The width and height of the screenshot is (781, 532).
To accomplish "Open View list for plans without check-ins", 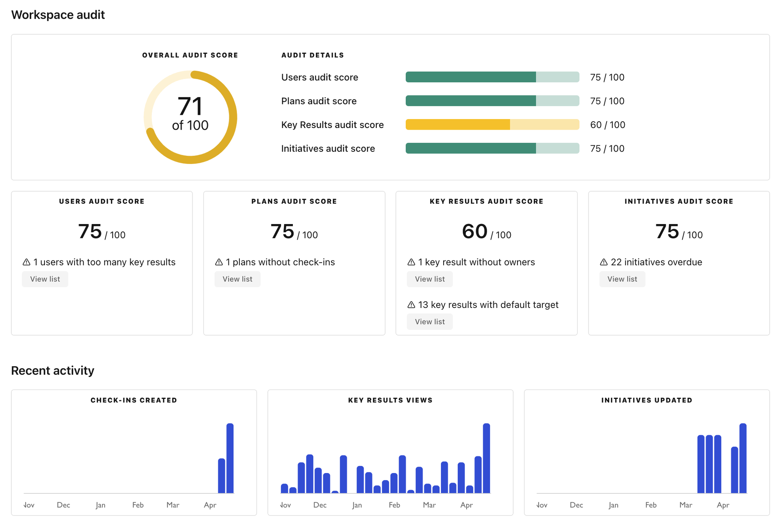I will click(237, 279).
